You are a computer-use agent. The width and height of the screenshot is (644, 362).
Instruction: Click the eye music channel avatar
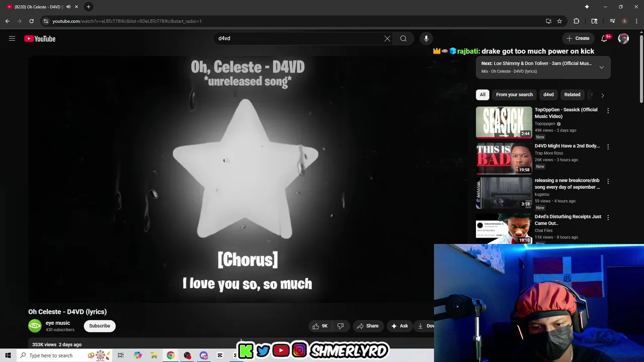pos(35,326)
